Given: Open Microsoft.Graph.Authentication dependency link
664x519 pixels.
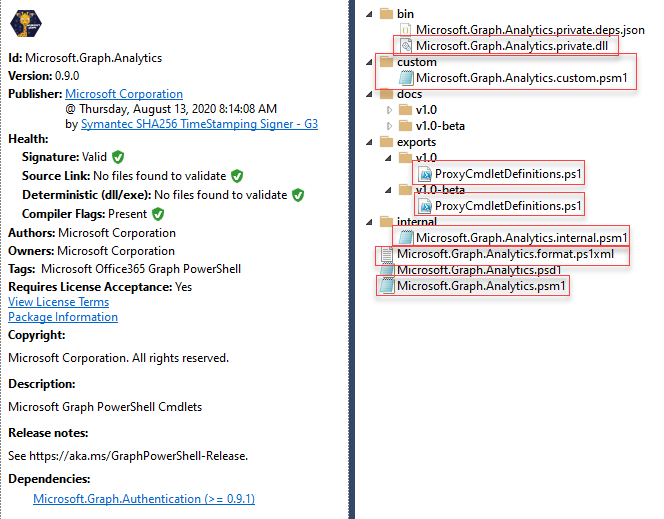Looking at the screenshot, I should point(144,499).
